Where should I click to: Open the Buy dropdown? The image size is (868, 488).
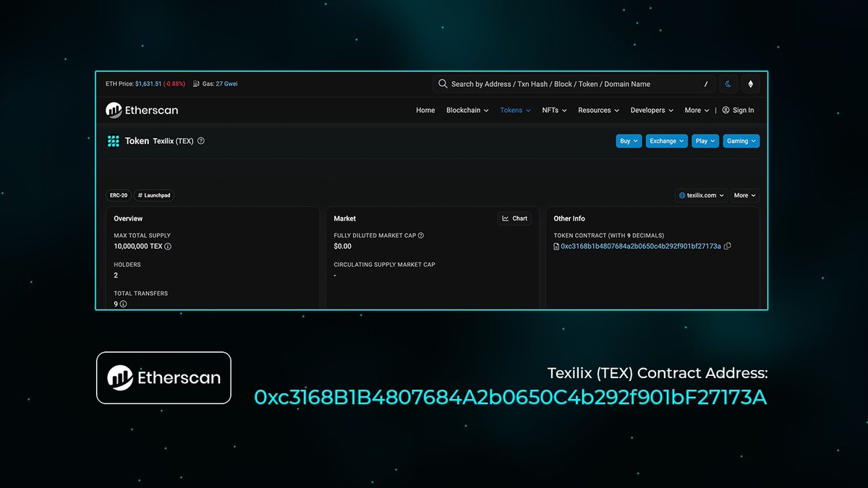(x=629, y=141)
